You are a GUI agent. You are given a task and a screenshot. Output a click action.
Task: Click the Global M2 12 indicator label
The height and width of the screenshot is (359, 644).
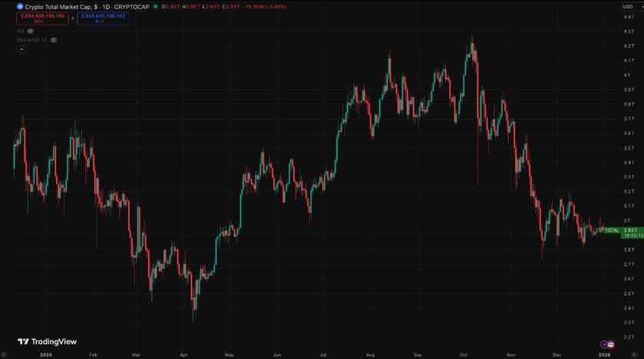pyautogui.click(x=32, y=39)
